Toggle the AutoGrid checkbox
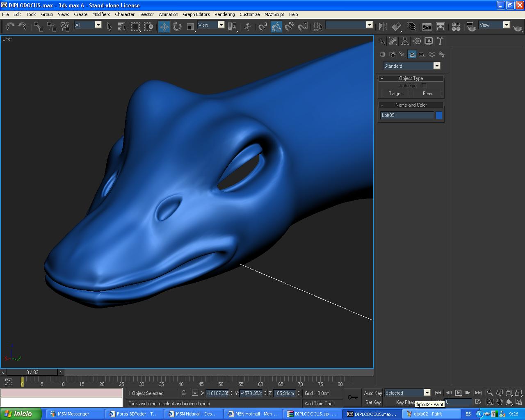 pyautogui.click(x=424, y=86)
